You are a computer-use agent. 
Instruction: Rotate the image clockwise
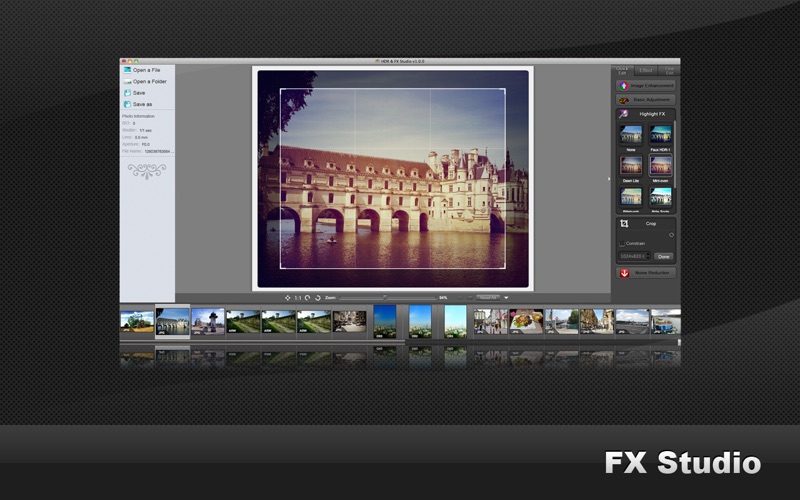click(x=317, y=297)
